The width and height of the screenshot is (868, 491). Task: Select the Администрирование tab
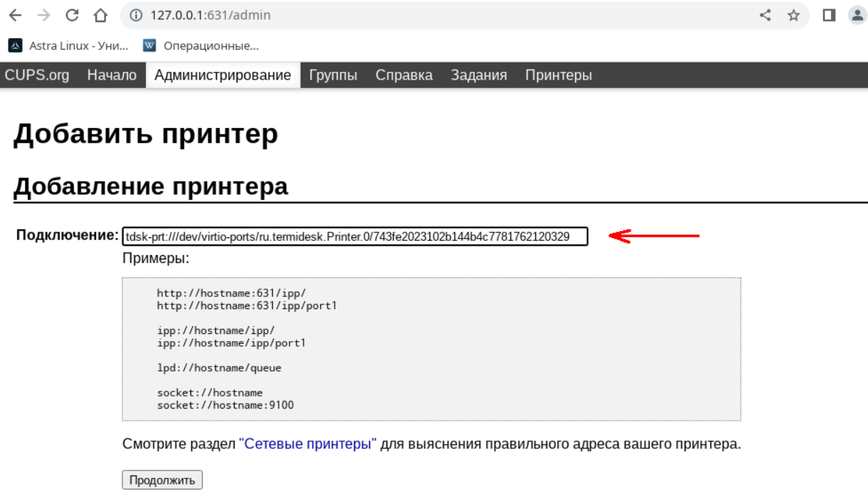pos(223,75)
